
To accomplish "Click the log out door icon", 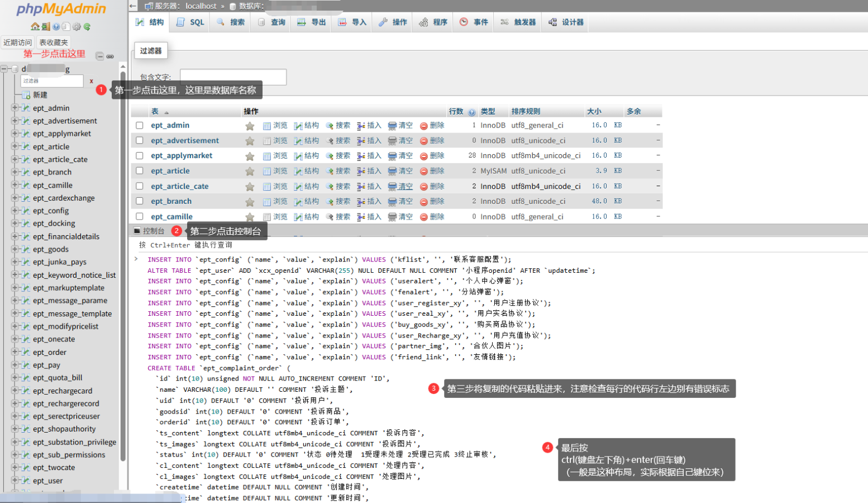I will (46, 26).
